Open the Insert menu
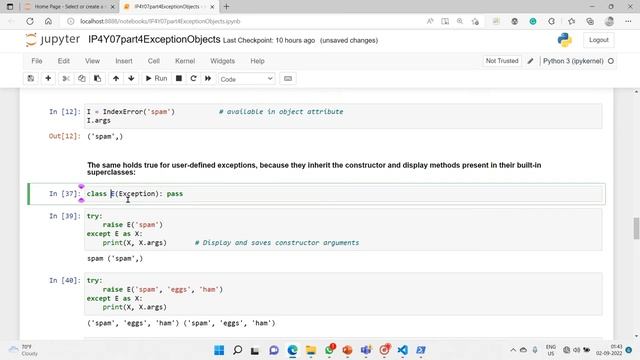 [x=124, y=61]
